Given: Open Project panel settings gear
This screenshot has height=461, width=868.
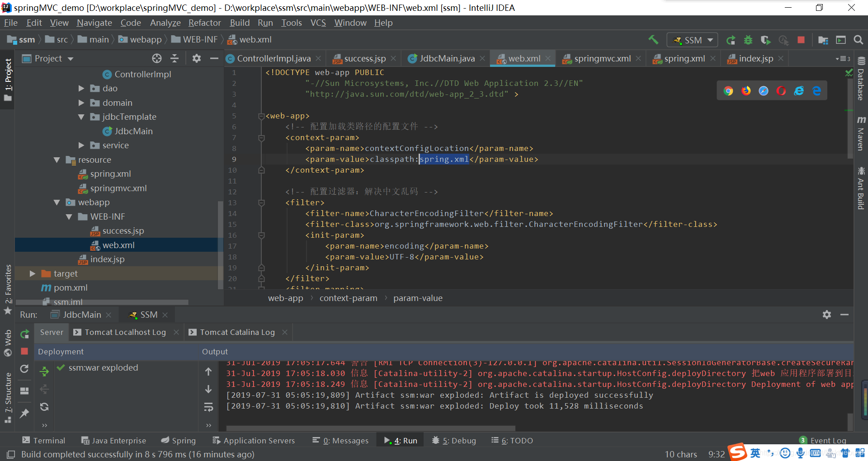Looking at the screenshot, I should [x=197, y=58].
